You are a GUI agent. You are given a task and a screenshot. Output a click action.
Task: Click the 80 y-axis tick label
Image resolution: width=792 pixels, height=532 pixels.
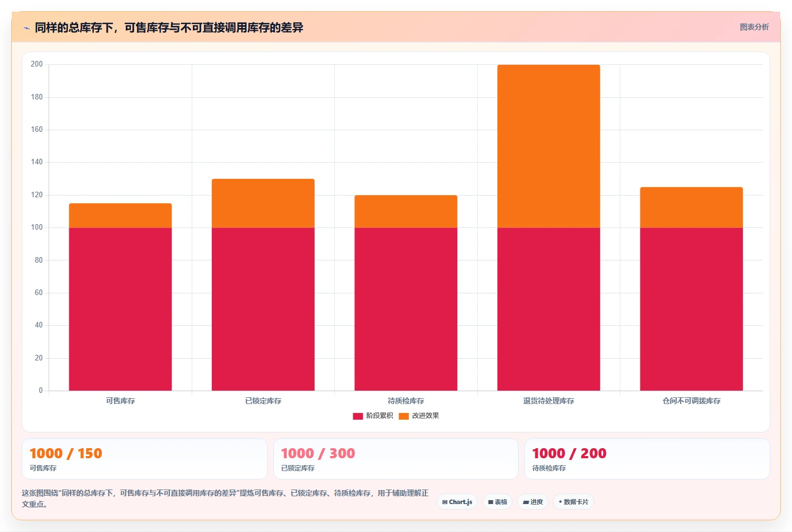click(x=39, y=260)
